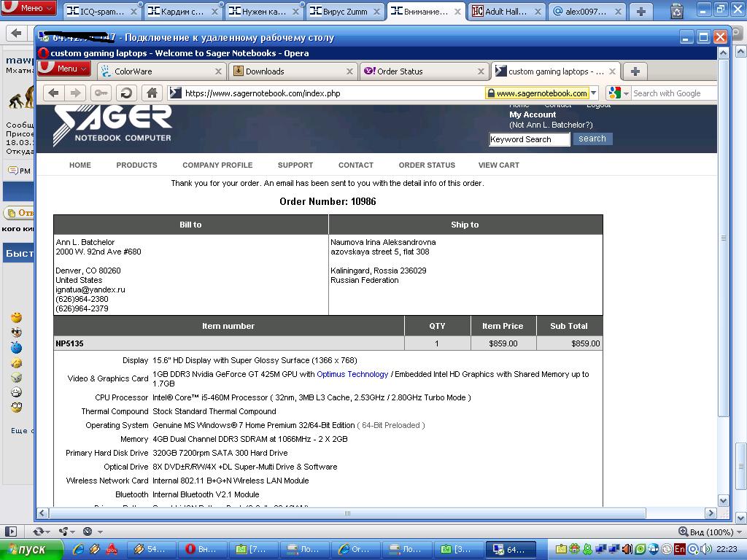
Task: Click the inner Opera forward arrow button
Action: click(x=75, y=93)
